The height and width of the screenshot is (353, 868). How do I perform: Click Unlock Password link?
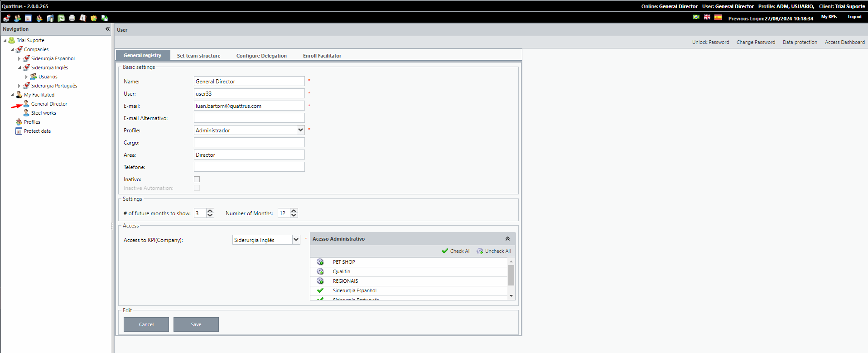point(710,42)
